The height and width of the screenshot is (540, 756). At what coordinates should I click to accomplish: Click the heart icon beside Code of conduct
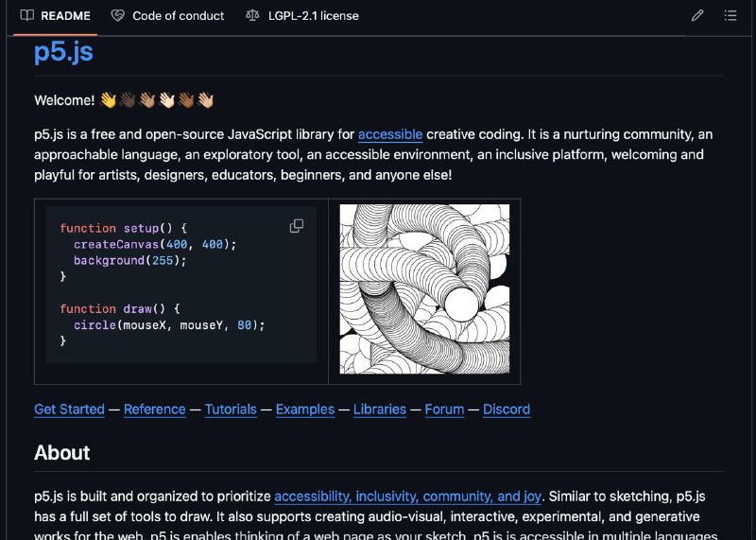click(117, 15)
